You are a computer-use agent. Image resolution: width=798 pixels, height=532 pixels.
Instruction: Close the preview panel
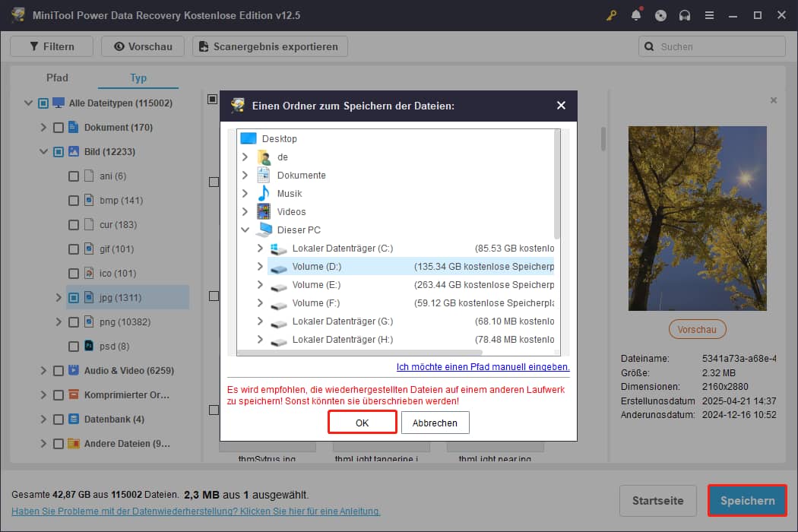coord(774,100)
